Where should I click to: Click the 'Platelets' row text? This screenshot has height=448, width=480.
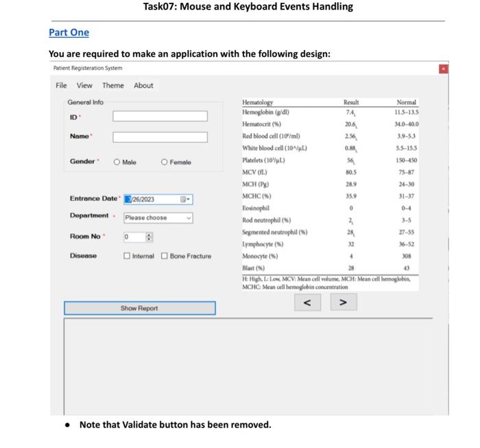pos(263,160)
